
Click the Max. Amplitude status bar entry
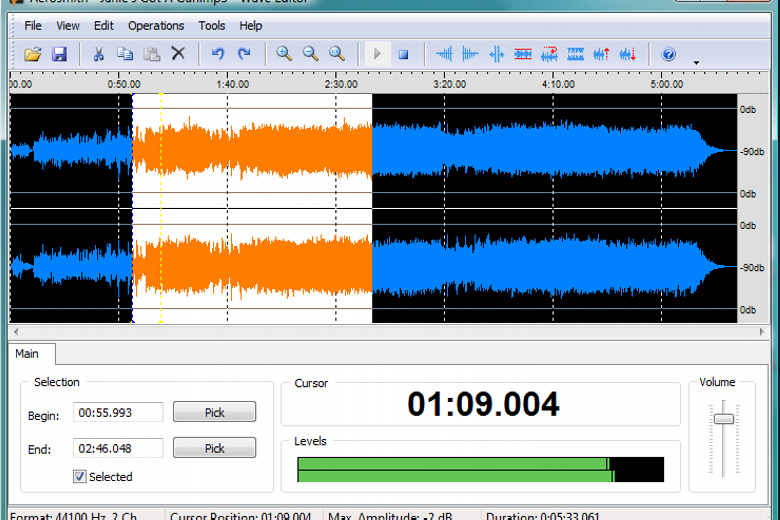pyautogui.click(x=390, y=516)
